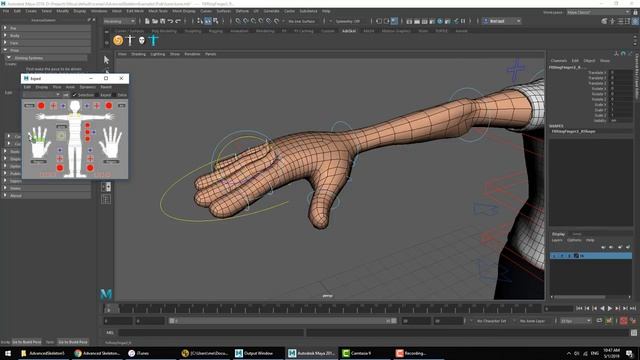Toggle the Extras checkbox in the Biped window
Screen dimensions: 640x360
pos(114,95)
